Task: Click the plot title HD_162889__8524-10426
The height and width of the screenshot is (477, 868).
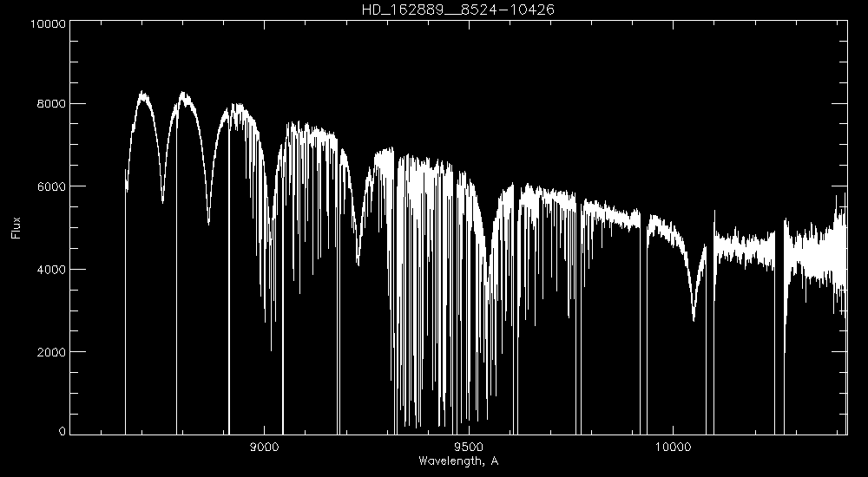Action: click(457, 10)
